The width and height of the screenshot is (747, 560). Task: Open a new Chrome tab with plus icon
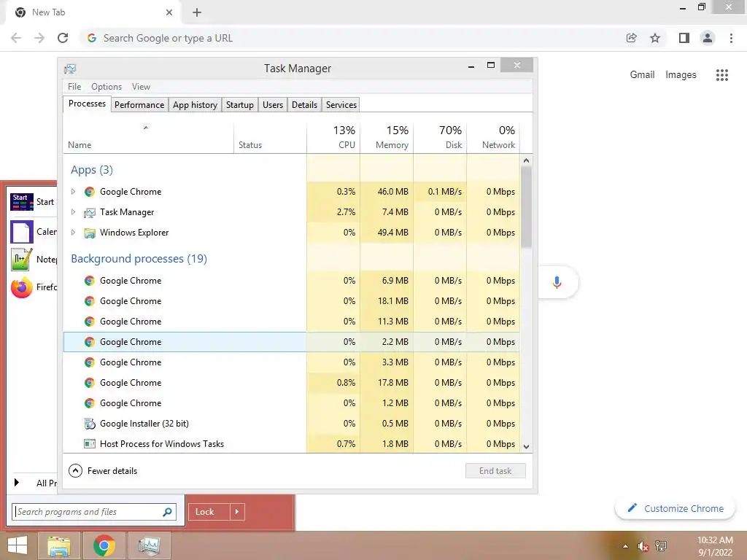pos(197,12)
